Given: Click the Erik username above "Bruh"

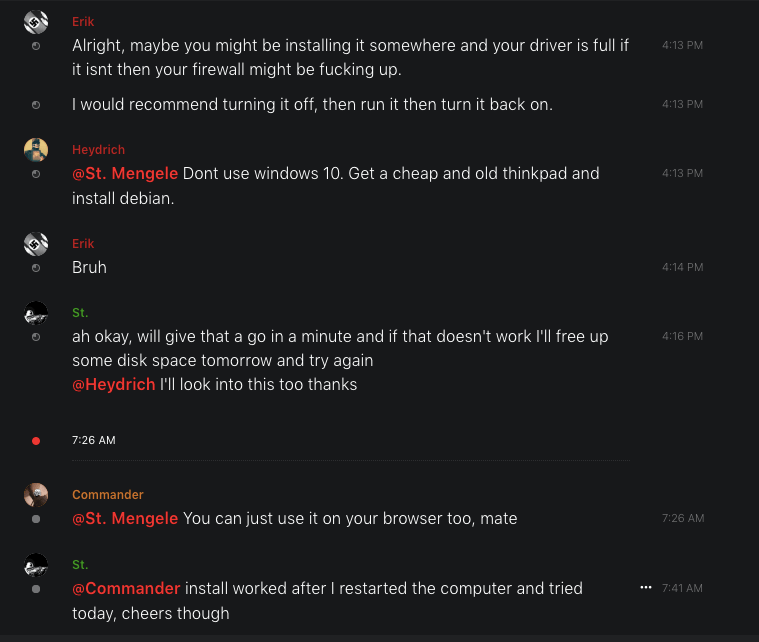Looking at the screenshot, I should coord(83,244).
